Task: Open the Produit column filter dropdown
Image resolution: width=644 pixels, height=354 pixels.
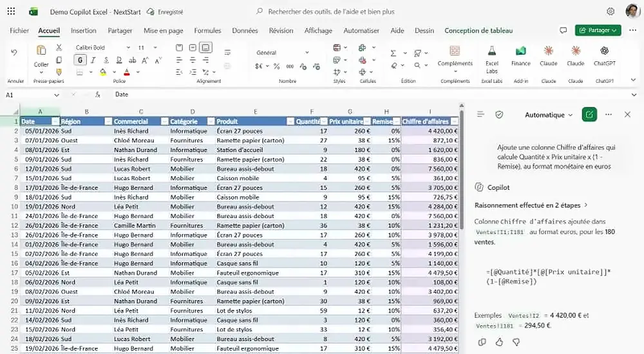Action: click(x=290, y=121)
